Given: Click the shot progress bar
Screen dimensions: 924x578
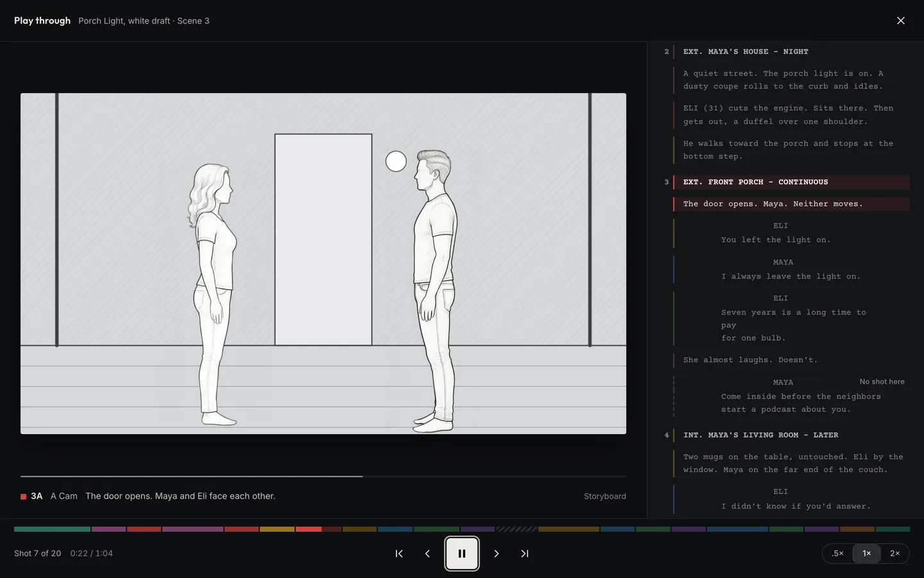Looking at the screenshot, I should click(323, 477).
